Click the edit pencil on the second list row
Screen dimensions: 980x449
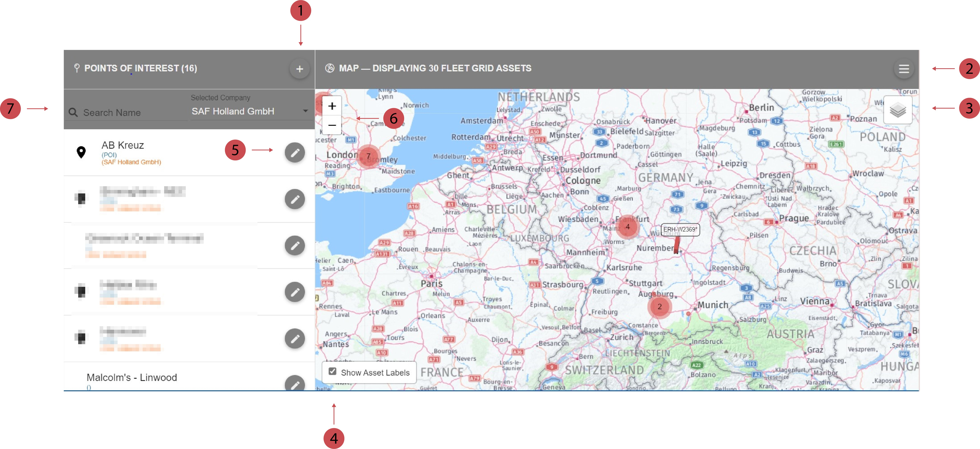coord(295,199)
